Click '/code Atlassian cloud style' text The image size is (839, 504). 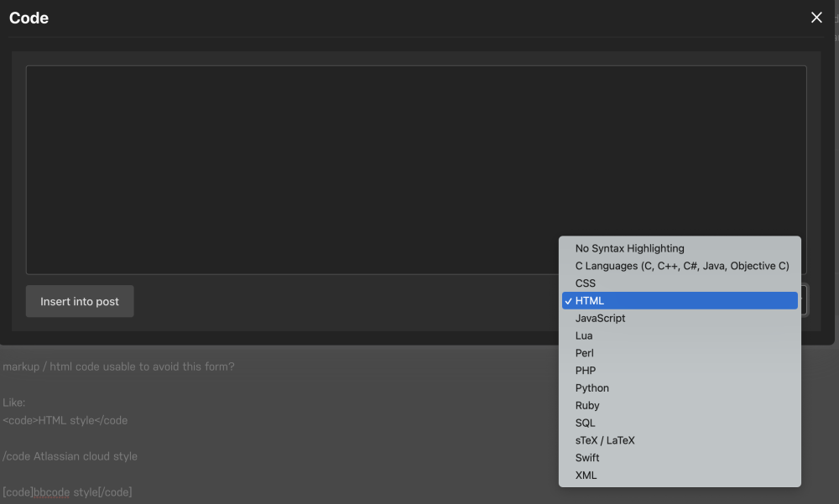70,456
